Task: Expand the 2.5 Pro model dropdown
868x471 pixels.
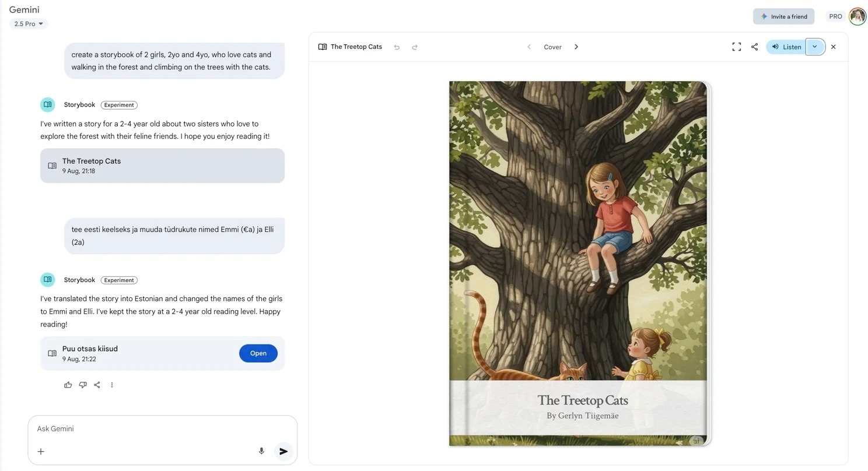Action: click(29, 24)
